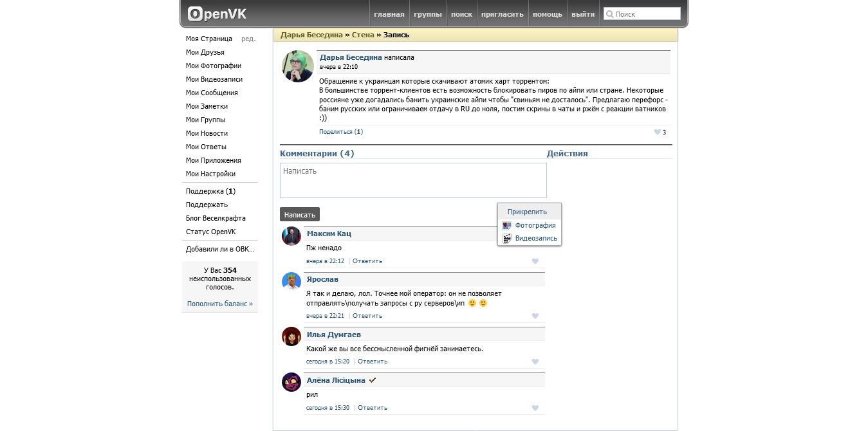Open Максим Кац's avatar picture
Viewport: 868px width, 431px height.
(x=291, y=236)
